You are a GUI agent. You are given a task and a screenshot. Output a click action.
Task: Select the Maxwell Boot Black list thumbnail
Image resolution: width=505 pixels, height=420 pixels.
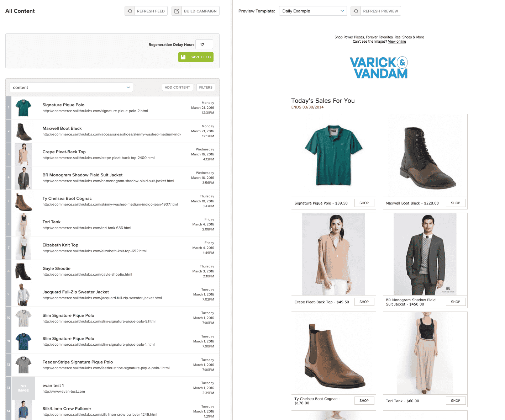[x=23, y=131]
